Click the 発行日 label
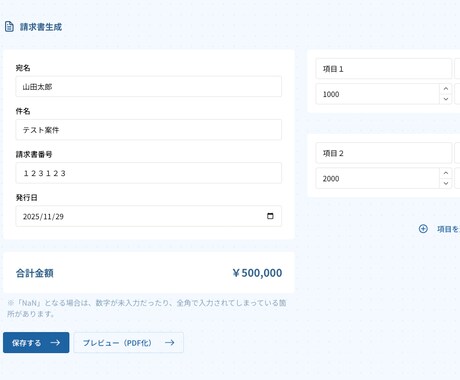This screenshot has width=460, height=380. point(27,197)
